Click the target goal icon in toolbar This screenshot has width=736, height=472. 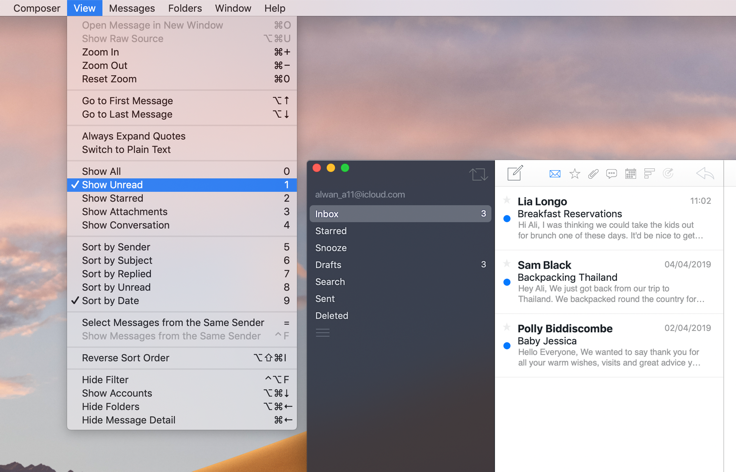(668, 174)
